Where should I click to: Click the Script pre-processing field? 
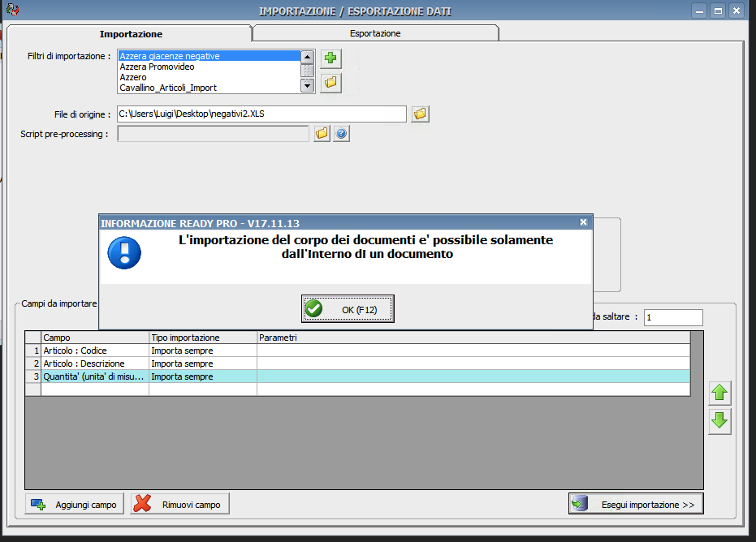(x=213, y=133)
